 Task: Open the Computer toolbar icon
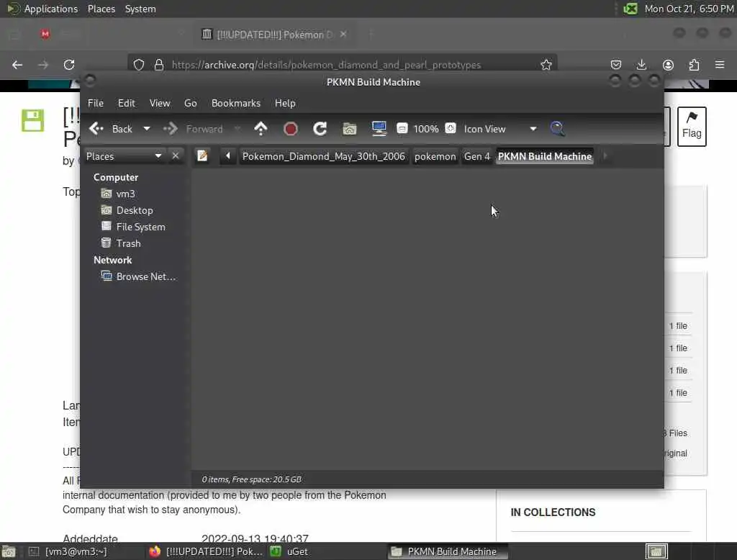(379, 129)
